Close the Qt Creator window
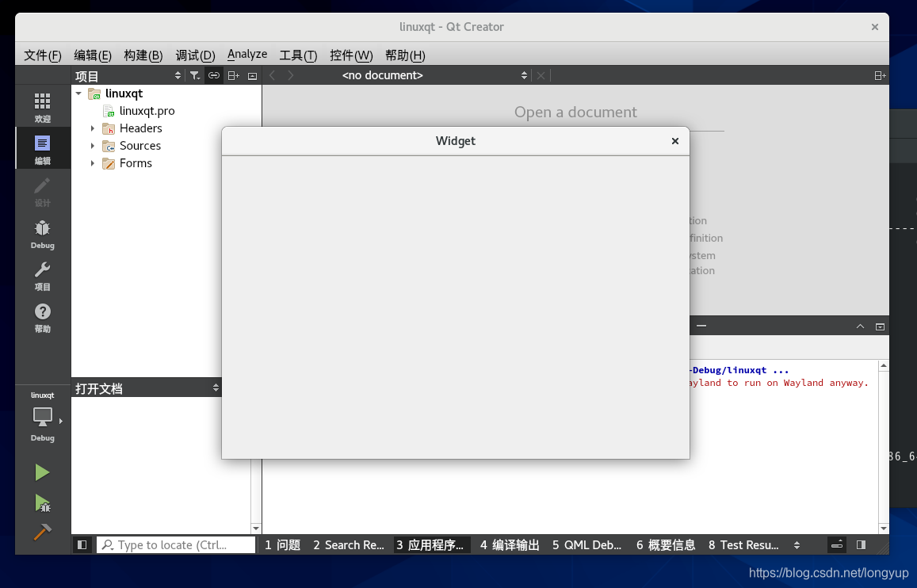This screenshot has height=588, width=917. 875,27
